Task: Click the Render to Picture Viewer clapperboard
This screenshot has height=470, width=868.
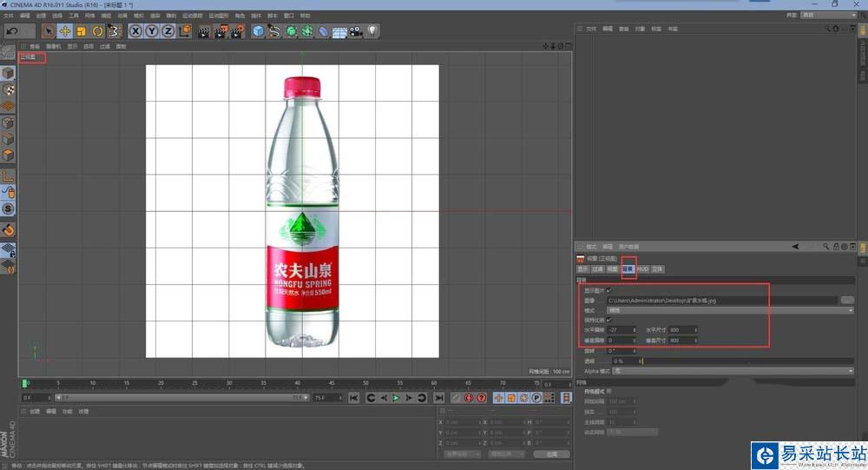Action: pos(220,31)
